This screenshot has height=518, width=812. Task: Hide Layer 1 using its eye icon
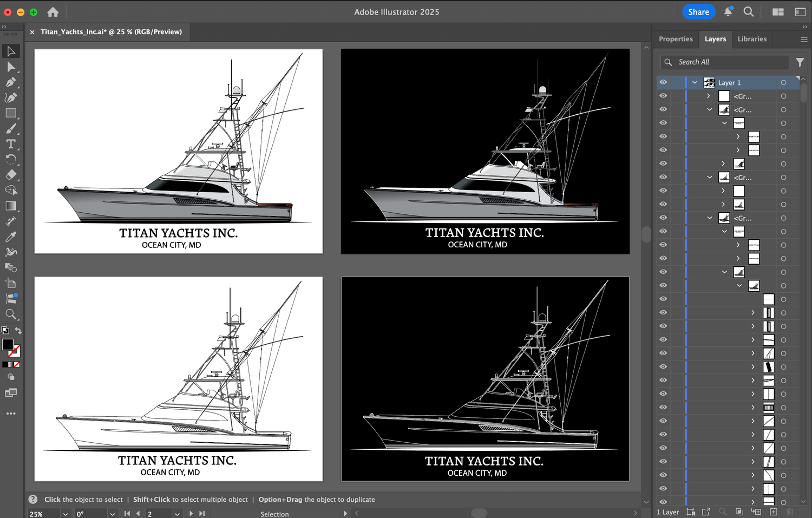click(x=663, y=82)
